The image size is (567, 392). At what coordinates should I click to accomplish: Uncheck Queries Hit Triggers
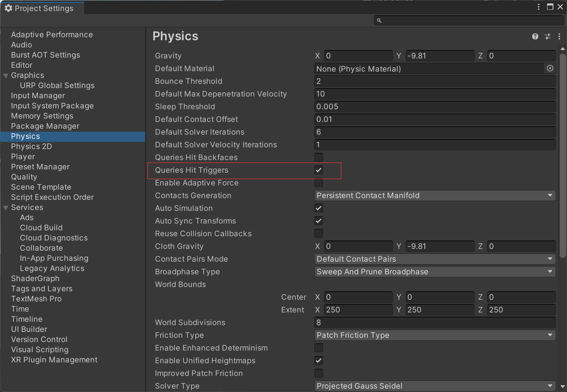click(318, 170)
